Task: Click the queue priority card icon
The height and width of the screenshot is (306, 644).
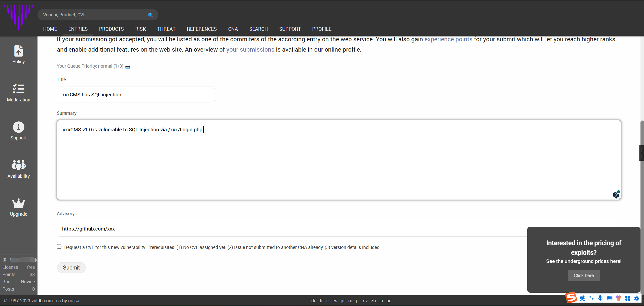Action: (x=128, y=67)
